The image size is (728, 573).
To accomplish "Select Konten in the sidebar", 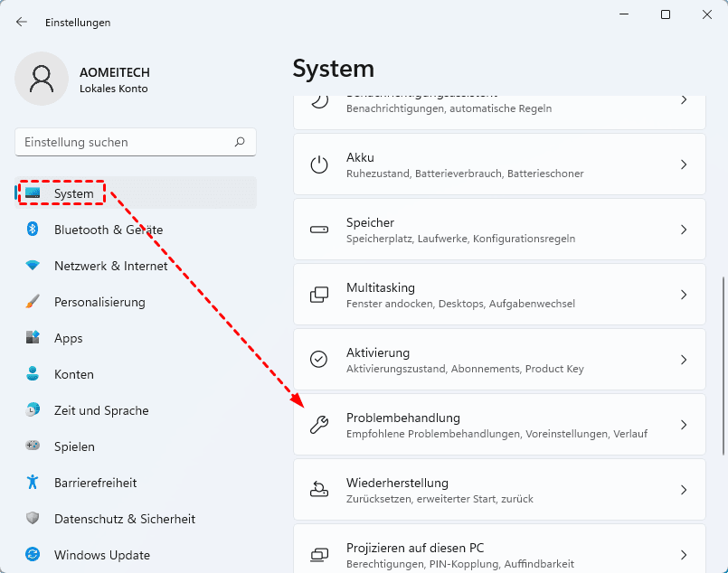I will point(74,374).
